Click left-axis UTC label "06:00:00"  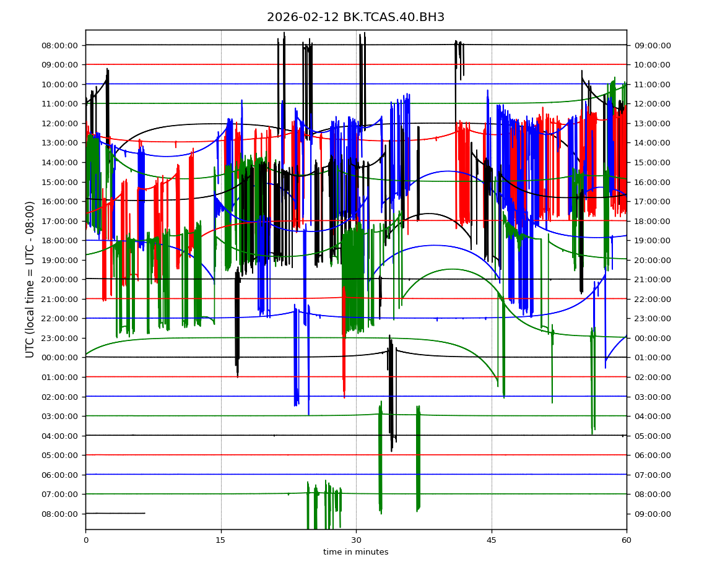[61, 475]
